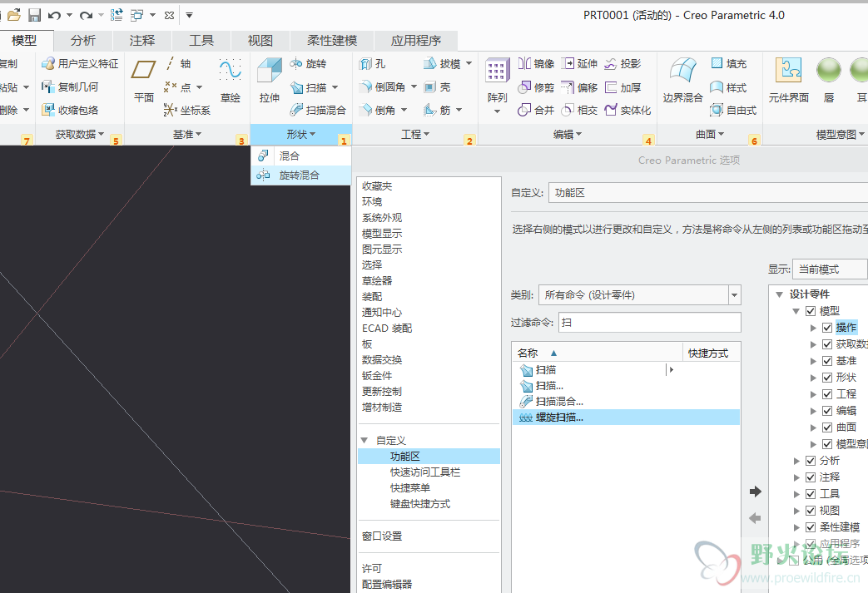Select the 填充 fill tool
The image size is (868, 593).
(x=728, y=63)
